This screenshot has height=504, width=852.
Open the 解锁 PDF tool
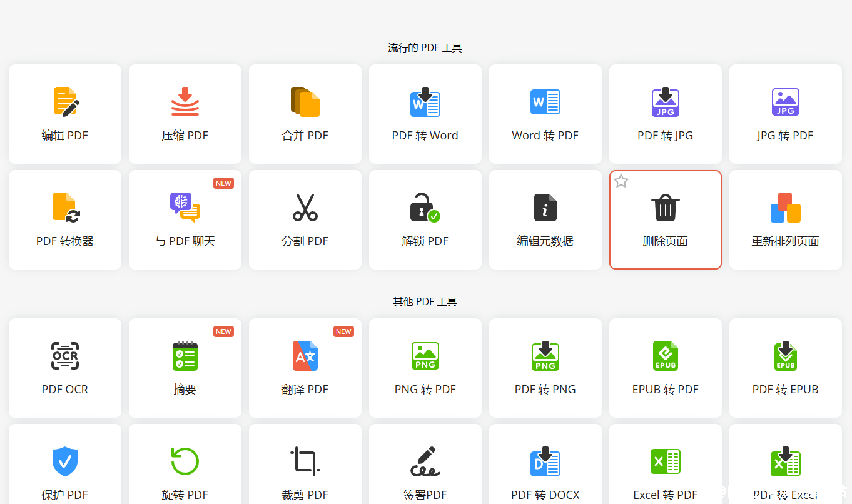coord(425,219)
